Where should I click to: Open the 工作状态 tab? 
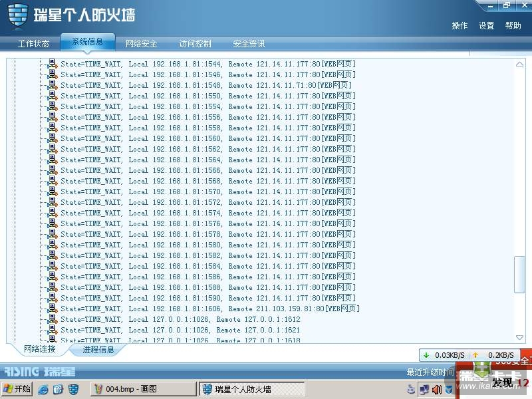coord(33,43)
